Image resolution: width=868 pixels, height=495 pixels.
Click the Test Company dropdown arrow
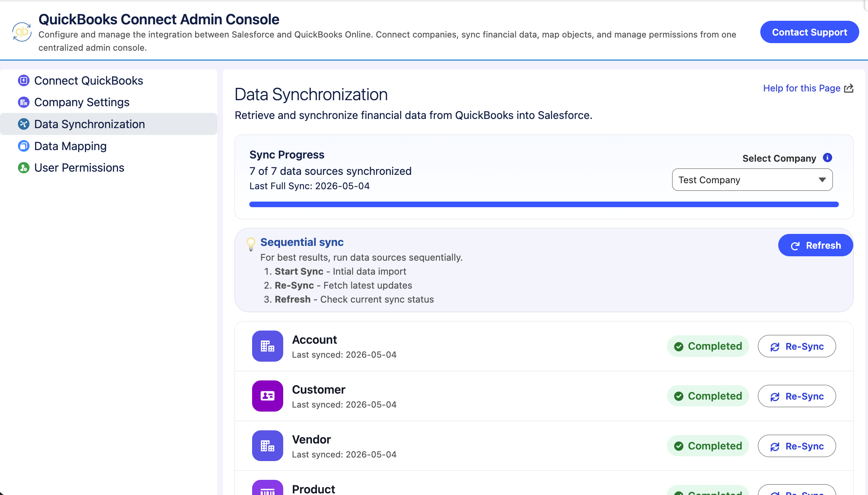coord(822,180)
